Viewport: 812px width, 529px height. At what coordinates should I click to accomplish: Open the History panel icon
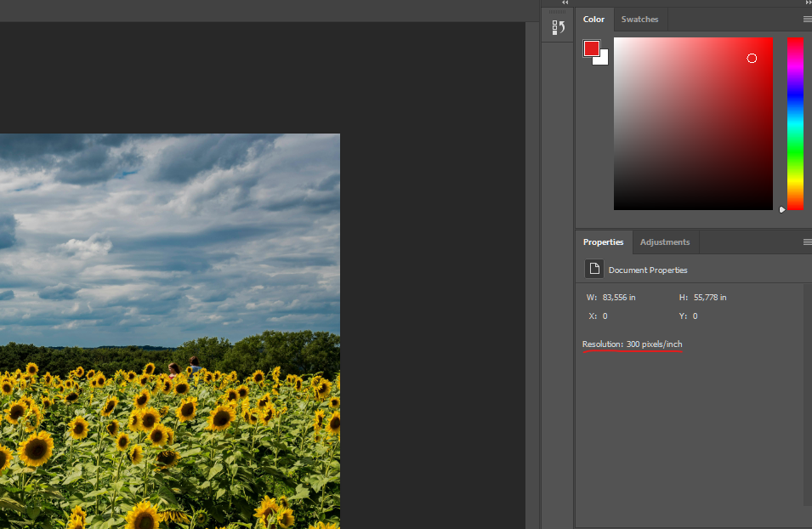(558, 27)
